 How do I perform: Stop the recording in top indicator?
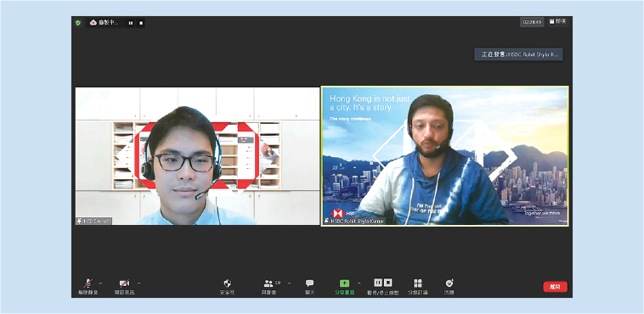(x=141, y=23)
